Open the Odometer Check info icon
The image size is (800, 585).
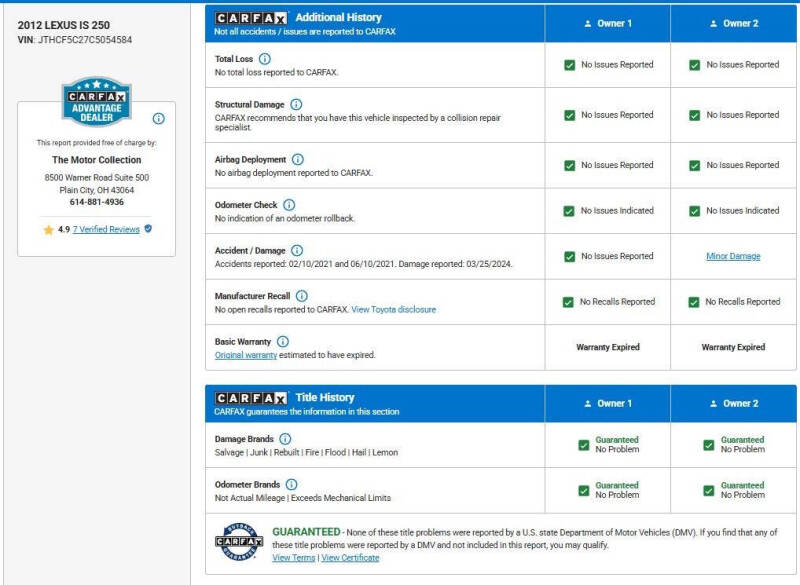pyautogui.click(x=289, y=205)
